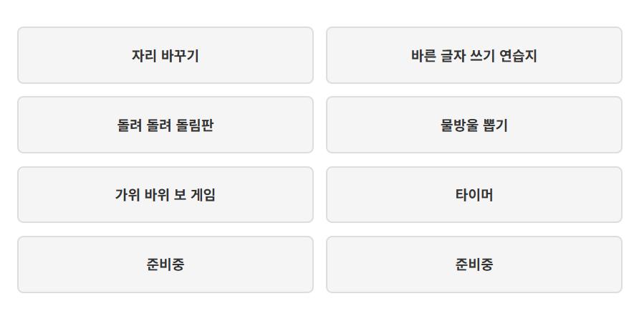Click the card labeled 바른 글자 쓰기 연습지
Screen dimensions: 644x324
(474, 55)
